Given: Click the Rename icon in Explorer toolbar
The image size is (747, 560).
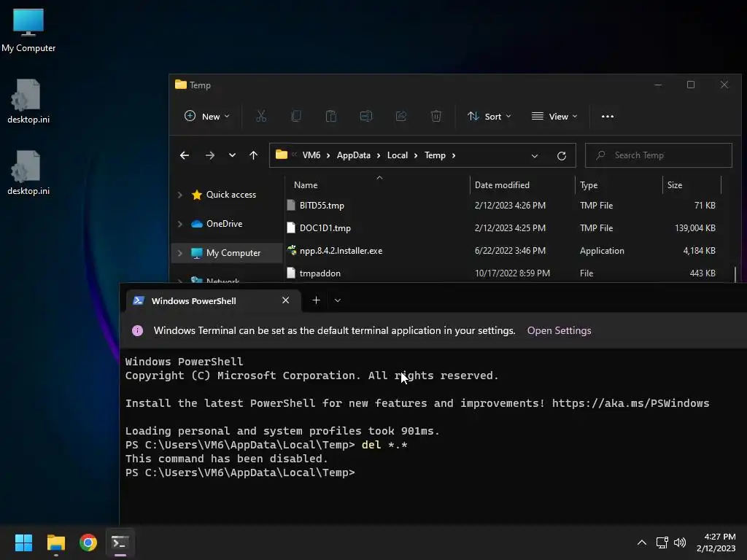Looking at the screenshot, I should point(366,116).
